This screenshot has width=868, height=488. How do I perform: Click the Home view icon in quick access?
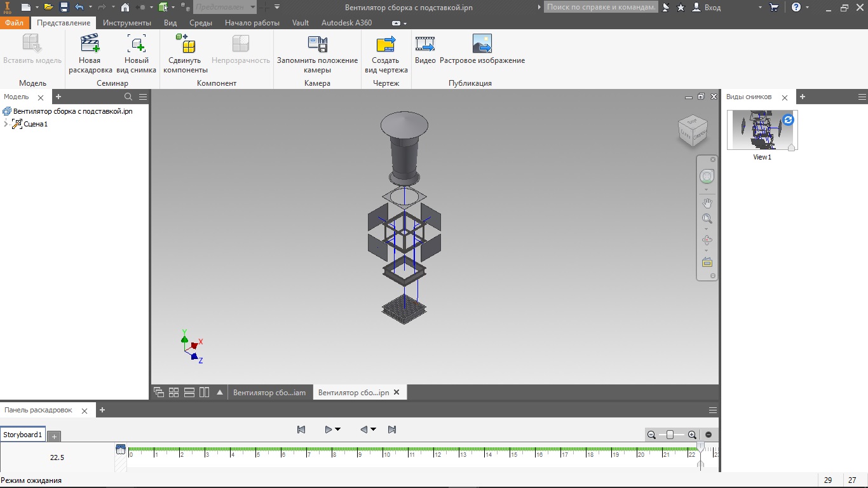click(x=125, y=7)
